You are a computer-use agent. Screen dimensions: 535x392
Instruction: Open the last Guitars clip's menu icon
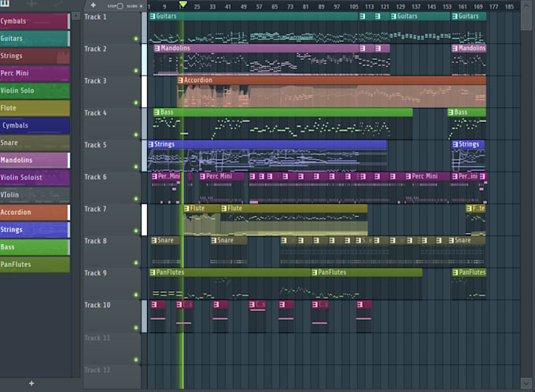[x=455, y=16]
